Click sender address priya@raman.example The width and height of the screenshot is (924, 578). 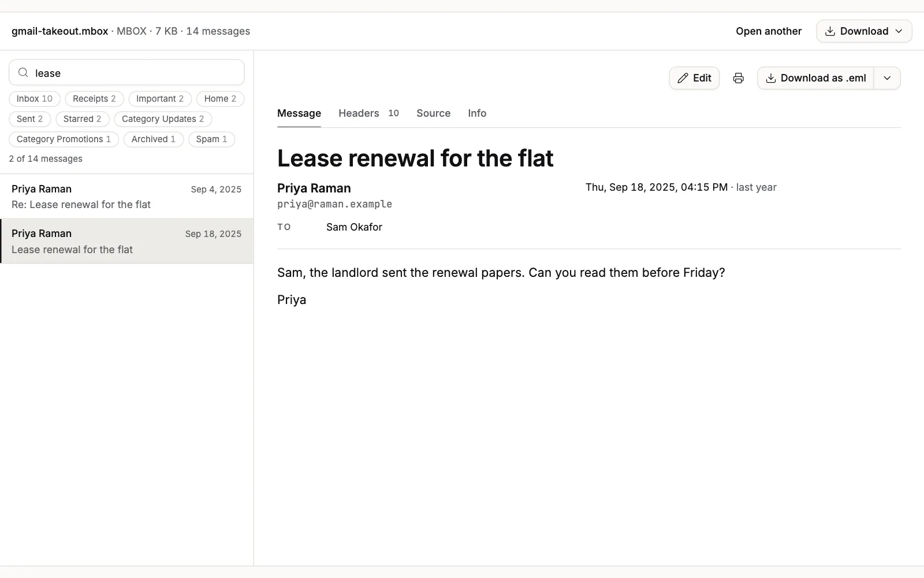[x=334, y=204]
